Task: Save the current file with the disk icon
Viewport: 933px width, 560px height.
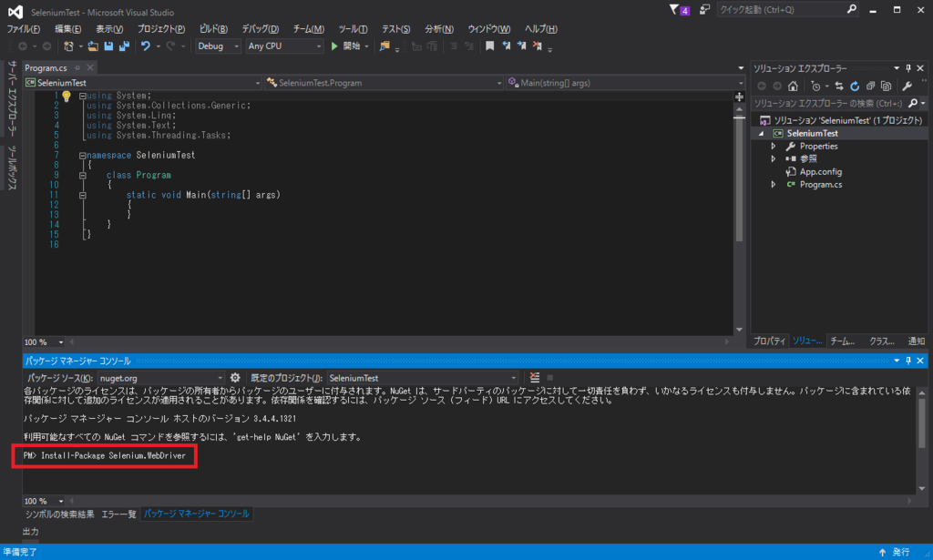Action: pos(108,46)
